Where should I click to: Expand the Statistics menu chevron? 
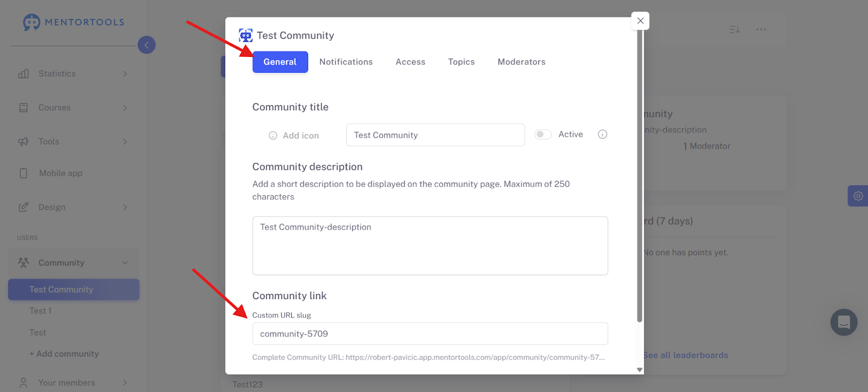click(x=125, y=74)
